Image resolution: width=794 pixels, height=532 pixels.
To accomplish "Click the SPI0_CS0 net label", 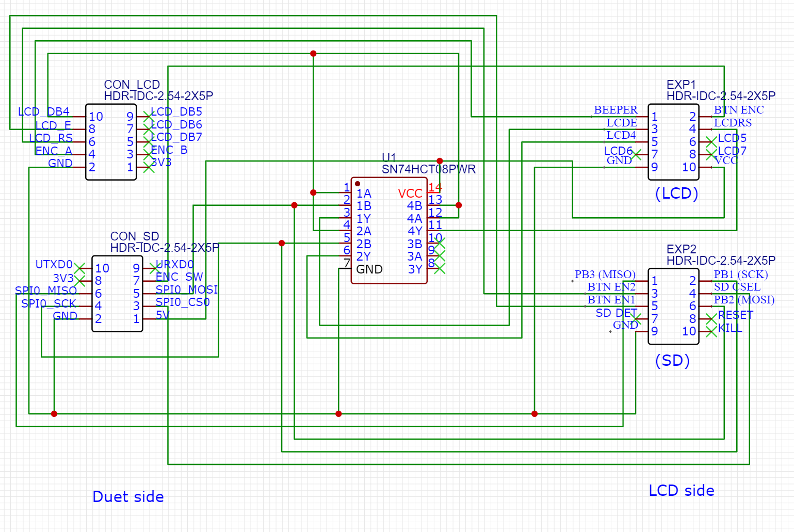I will click(x=183, y=302).
